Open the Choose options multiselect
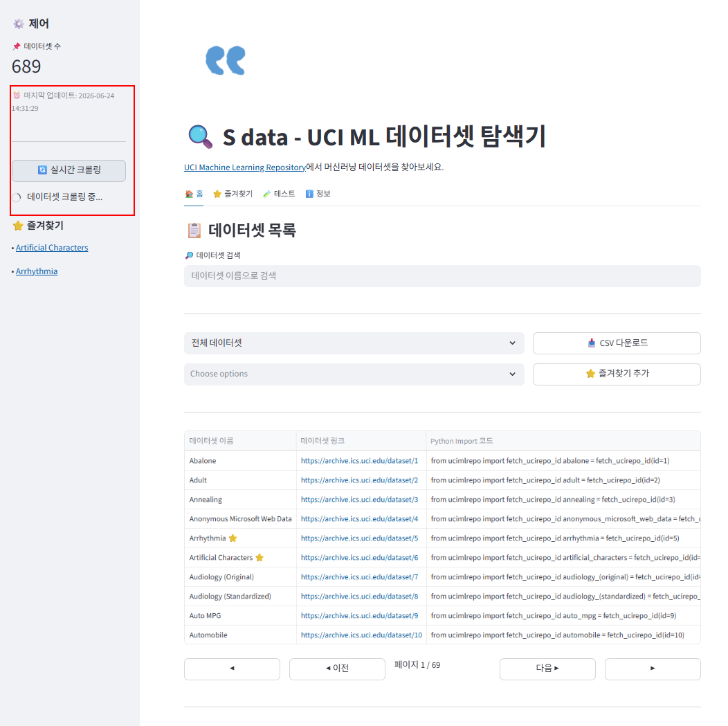 pyautogui.click(x=354, y=374)
